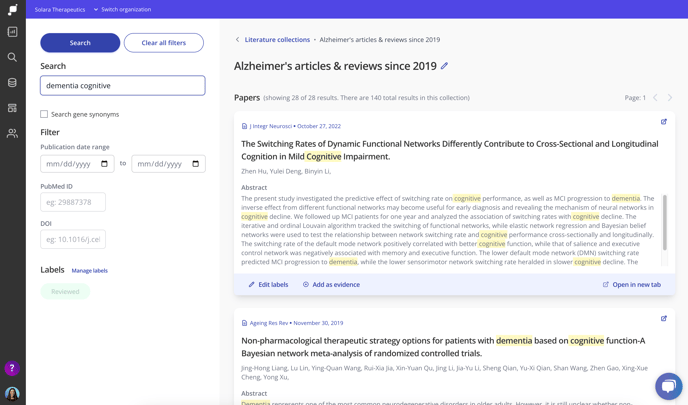Go to next results page arrow

[x=670, y=97]
